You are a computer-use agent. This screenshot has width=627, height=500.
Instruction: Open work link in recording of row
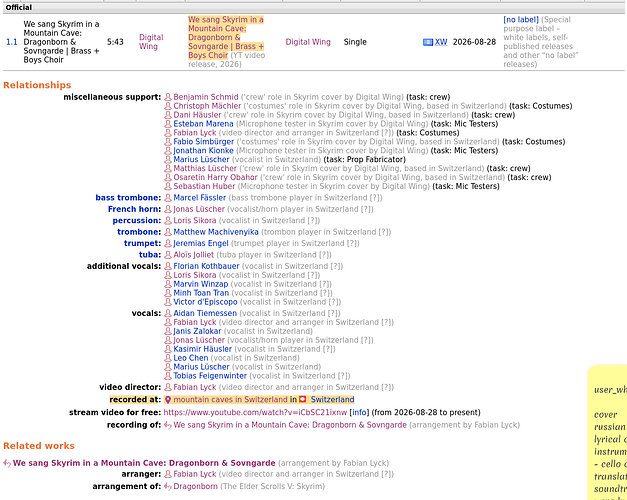[290, 425]
